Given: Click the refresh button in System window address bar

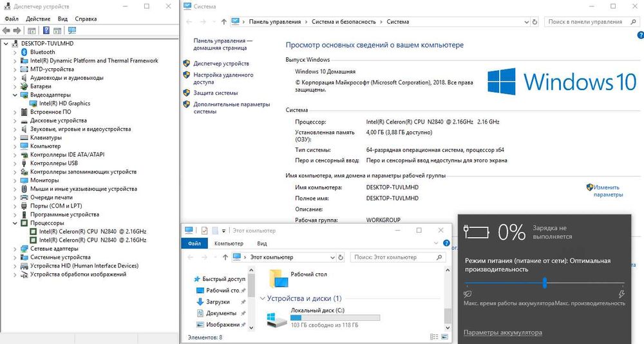Looking at the screenshot, I should (535, 22).
